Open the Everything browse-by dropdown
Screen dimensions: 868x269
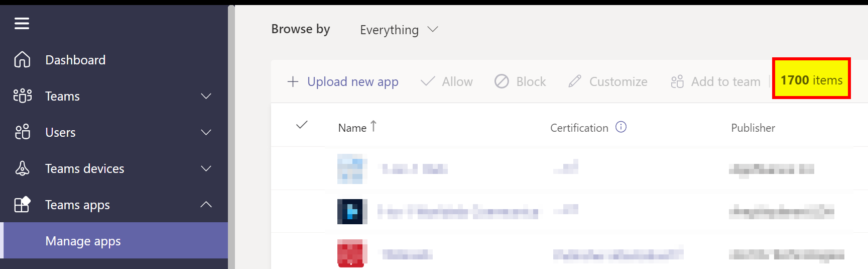click(399, 30)
